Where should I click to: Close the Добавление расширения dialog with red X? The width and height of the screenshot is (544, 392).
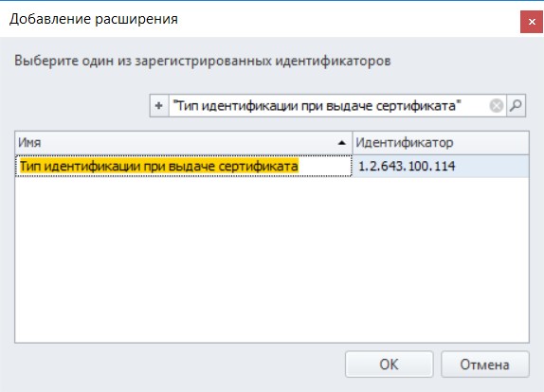(x=532, y=22)
